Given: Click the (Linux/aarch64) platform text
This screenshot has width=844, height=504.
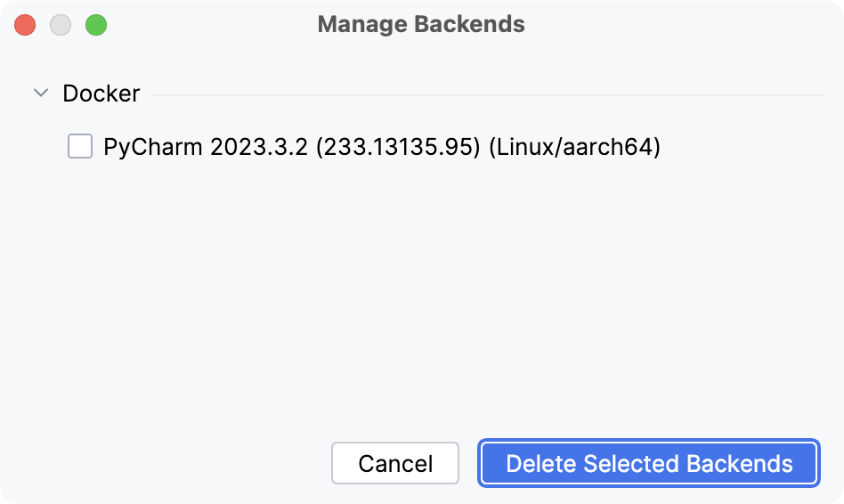Looking at the screenshot, I should click(x=574, y=147).
